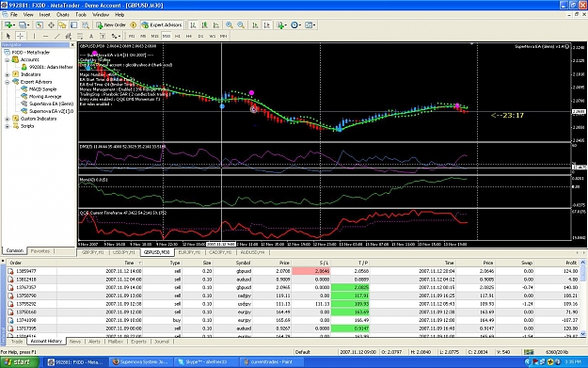Click the yellow info icon beside New Order
This screenshot has height=368, width=588.
click(134, 25)
